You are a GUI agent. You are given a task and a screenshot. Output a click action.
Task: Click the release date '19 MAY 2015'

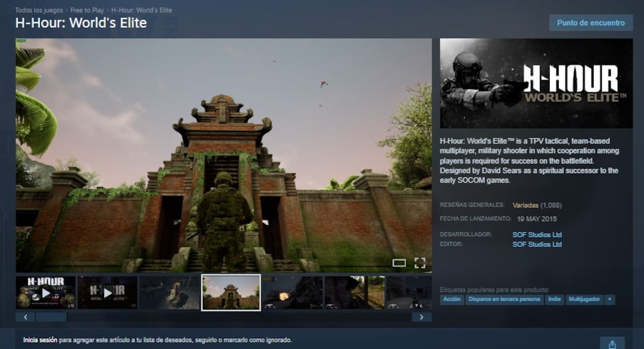537,219
